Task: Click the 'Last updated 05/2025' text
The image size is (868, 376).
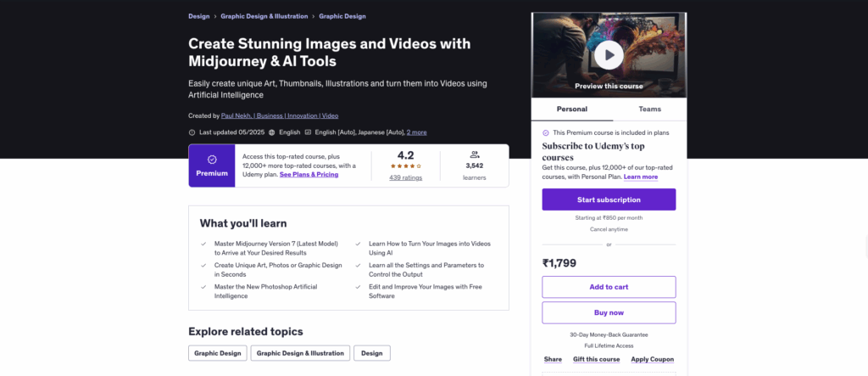Action: coord(232,132)
